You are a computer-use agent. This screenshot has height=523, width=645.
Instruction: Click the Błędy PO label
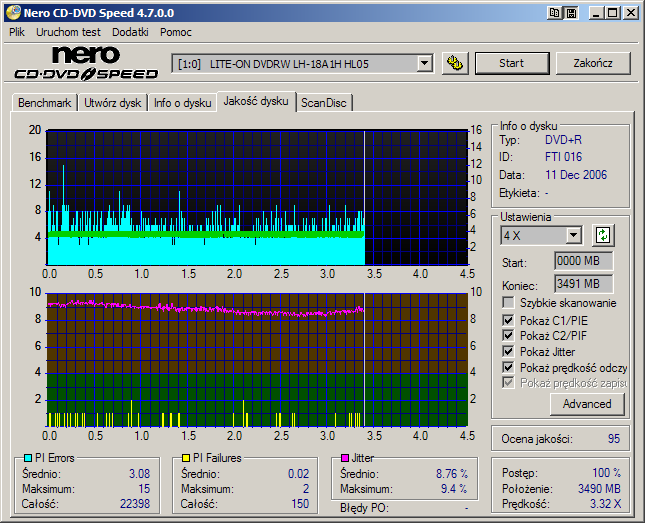coord(364,508)
